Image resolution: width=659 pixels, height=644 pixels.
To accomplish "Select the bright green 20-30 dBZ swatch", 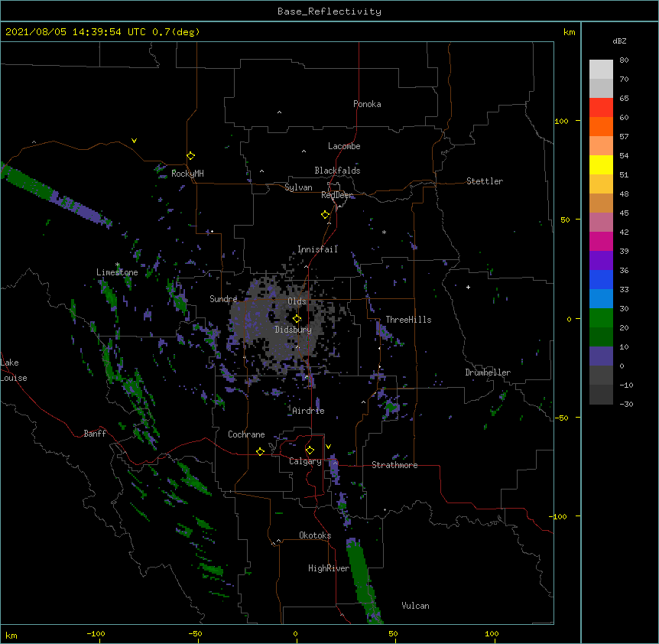I will [x=601, y=318].
